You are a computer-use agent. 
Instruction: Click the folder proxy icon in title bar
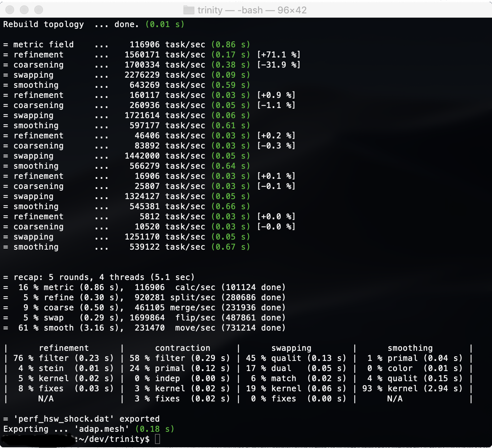pyautogui.click(x=189, y=10)
